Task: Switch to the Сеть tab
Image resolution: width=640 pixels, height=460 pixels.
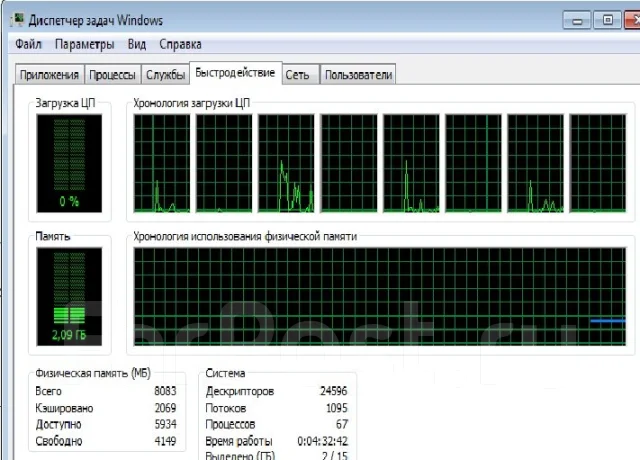Action: coord(300,75)
